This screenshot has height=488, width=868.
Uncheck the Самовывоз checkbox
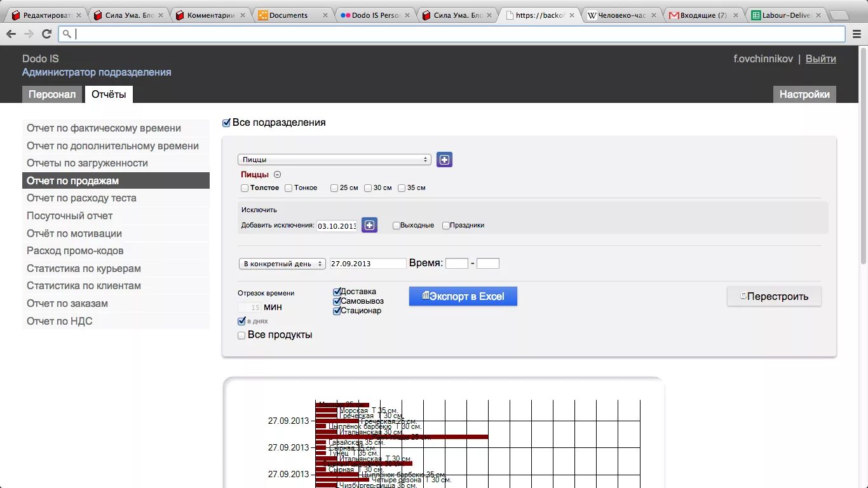[x=337, y=301]
